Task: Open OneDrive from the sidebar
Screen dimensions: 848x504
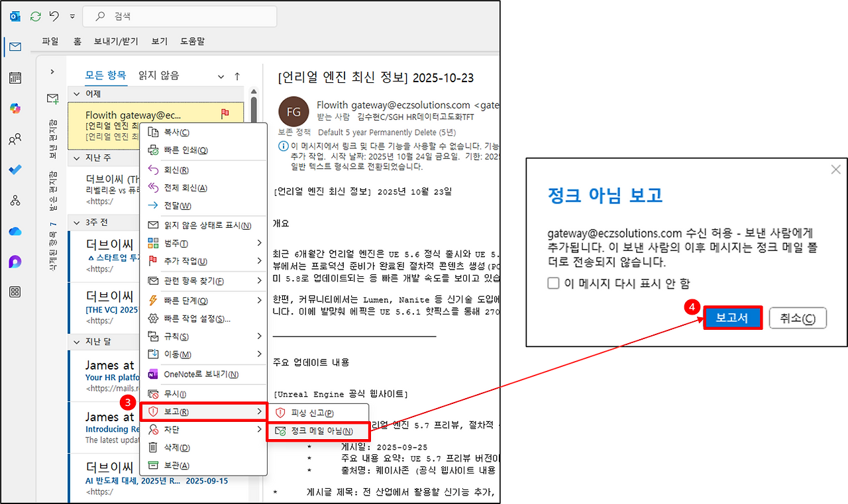Action: [15, 231]
